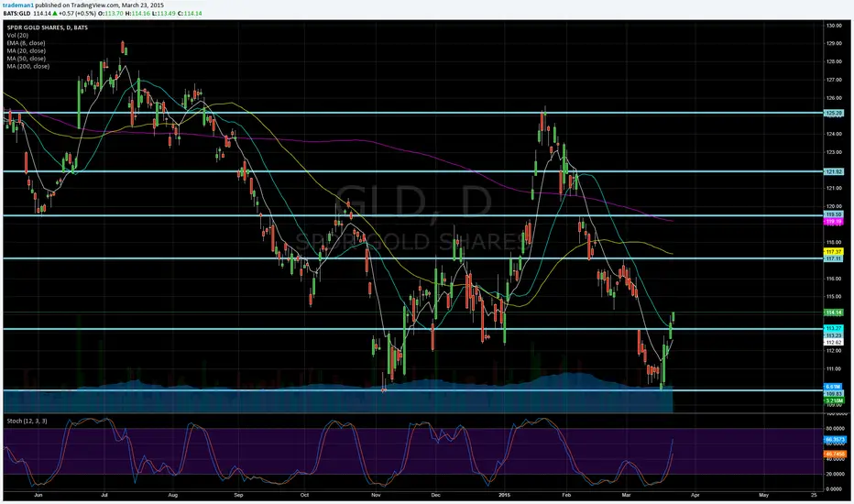The image size is (854, 504).
Task: Click the 117.11 horizontal line price label
Action: [834, 258]
